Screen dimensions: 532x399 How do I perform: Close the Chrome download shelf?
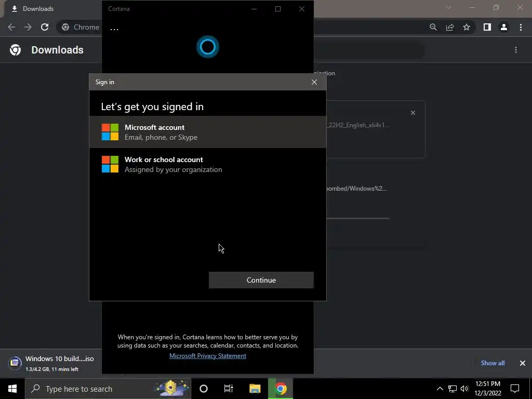[x=523, y=363]
